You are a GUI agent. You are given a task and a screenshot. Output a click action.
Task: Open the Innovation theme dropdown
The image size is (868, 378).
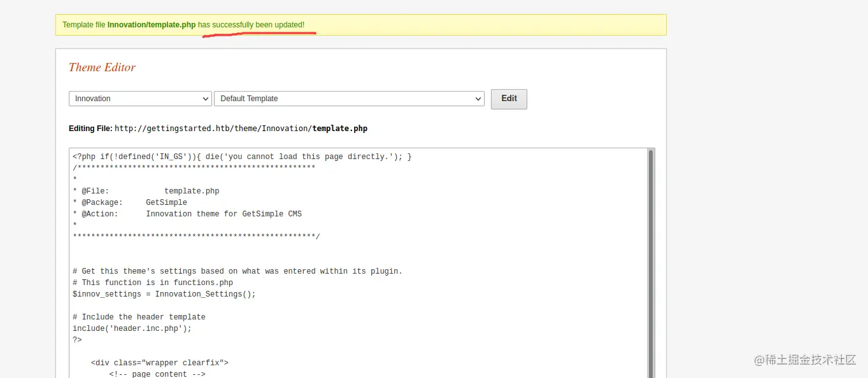(x=140, y=99)
